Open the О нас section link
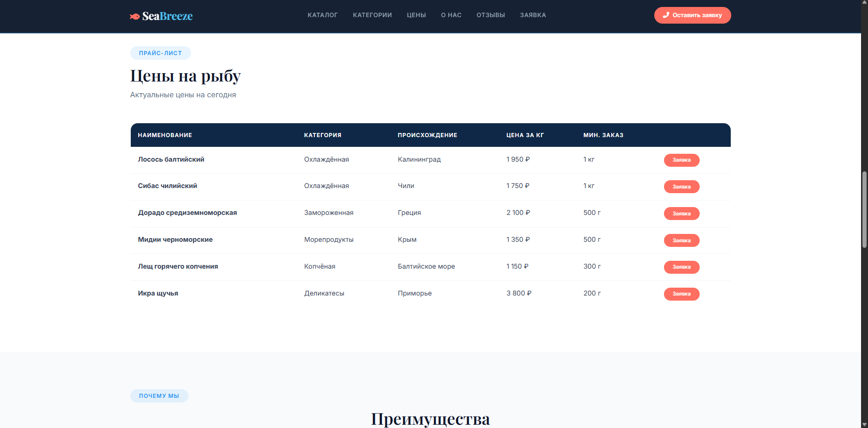The image size is (868, 428). 451,15
